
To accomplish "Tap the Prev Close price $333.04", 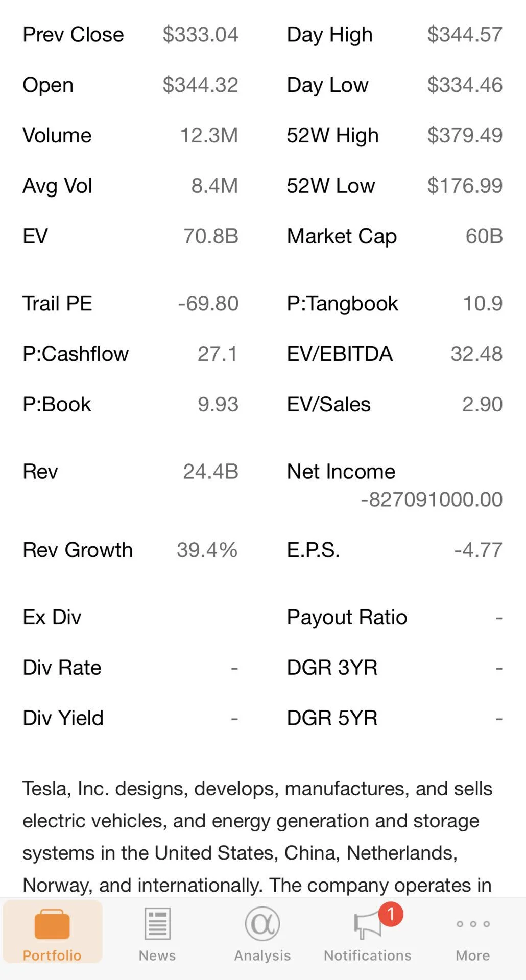I will coord(200,35).
